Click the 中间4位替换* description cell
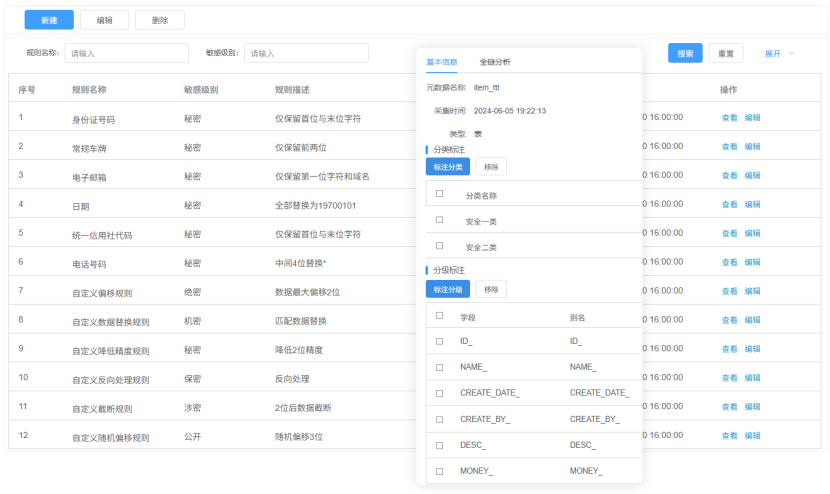 tap(301, 263)
